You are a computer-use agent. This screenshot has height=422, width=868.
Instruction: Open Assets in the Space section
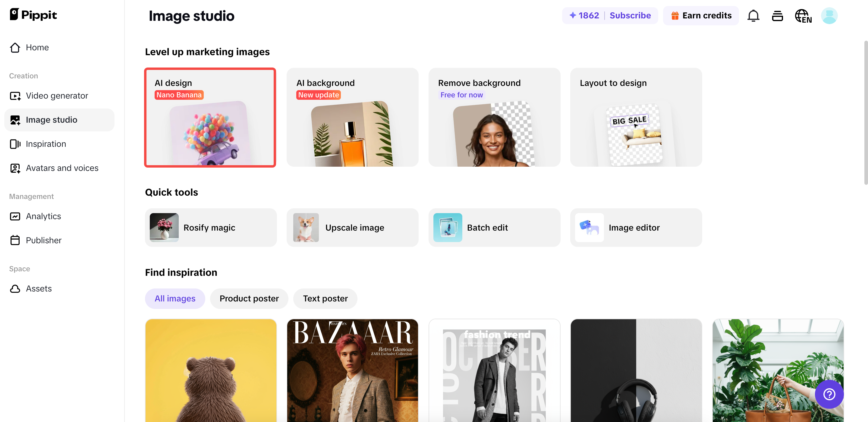pos(39,288)
